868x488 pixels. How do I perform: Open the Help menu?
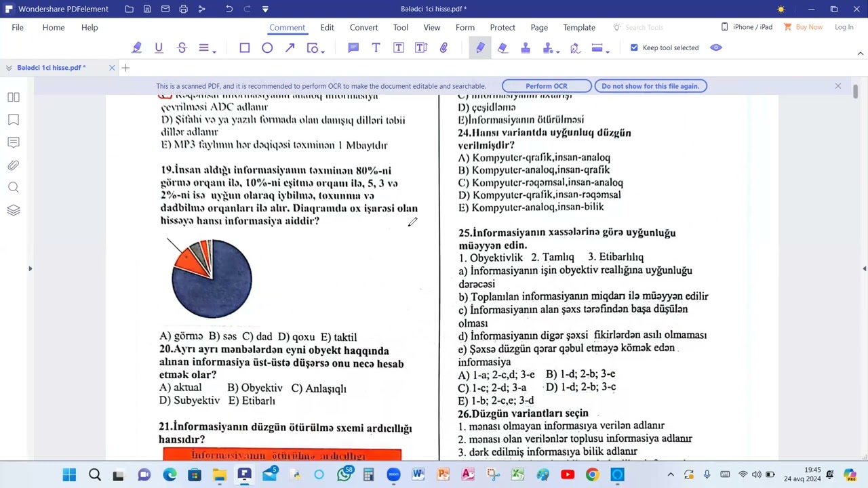90,27
